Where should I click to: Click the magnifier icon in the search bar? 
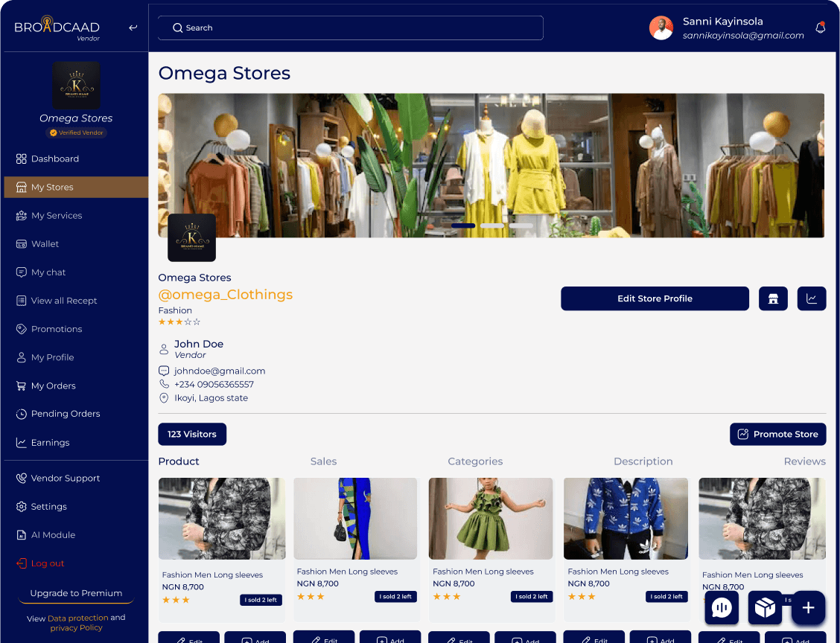(x=178, y=28)
